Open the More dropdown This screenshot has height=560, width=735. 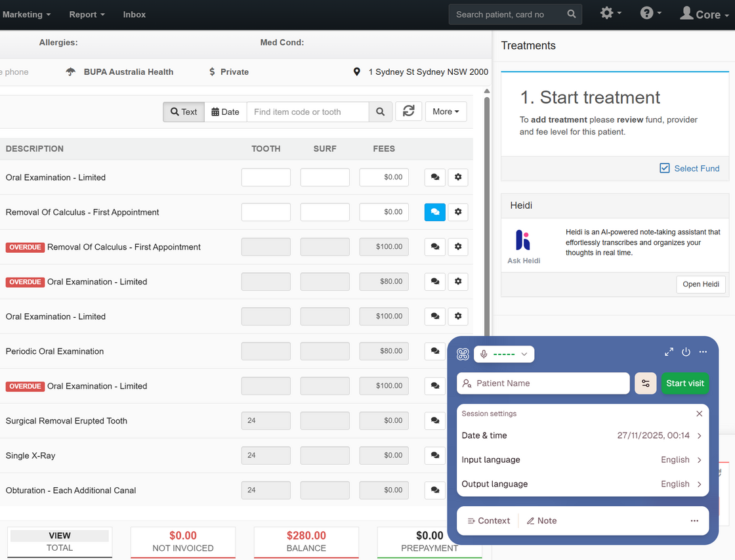446,112
